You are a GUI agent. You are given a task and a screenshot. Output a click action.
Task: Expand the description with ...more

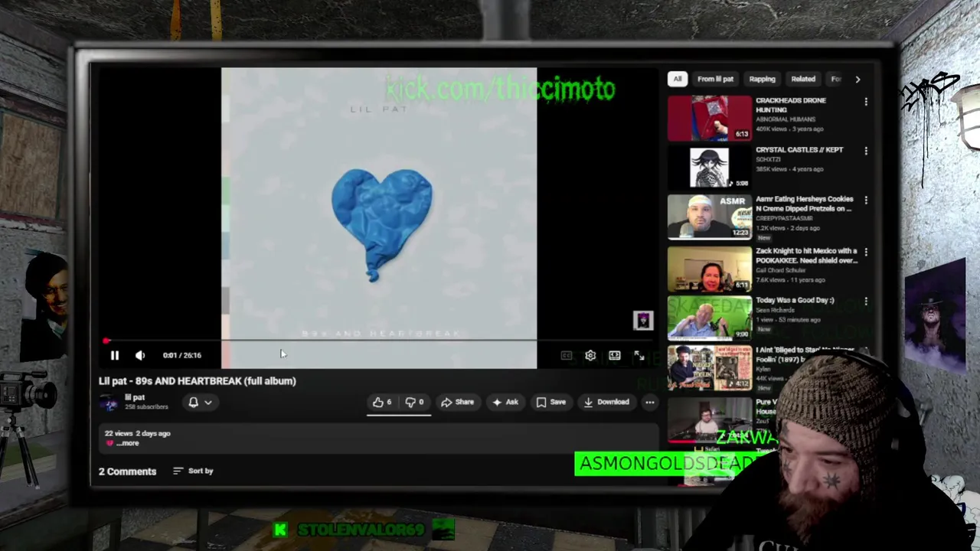[128, 443]
